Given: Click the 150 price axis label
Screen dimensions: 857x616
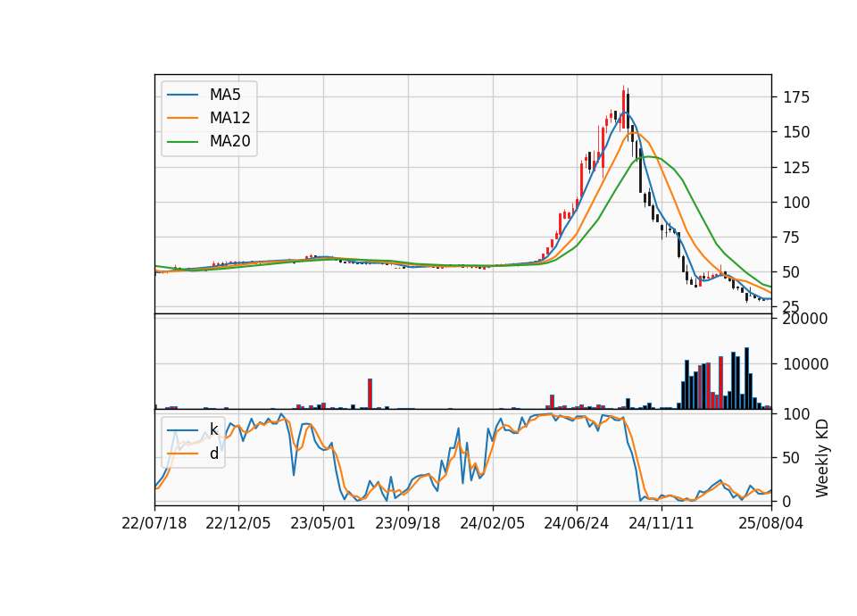Looking at the screenshot, I should click(x=796, y=132).
